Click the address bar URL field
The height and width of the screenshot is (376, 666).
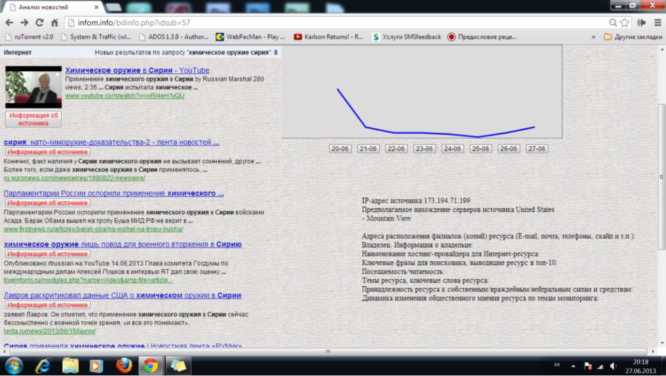coord(336,23)
